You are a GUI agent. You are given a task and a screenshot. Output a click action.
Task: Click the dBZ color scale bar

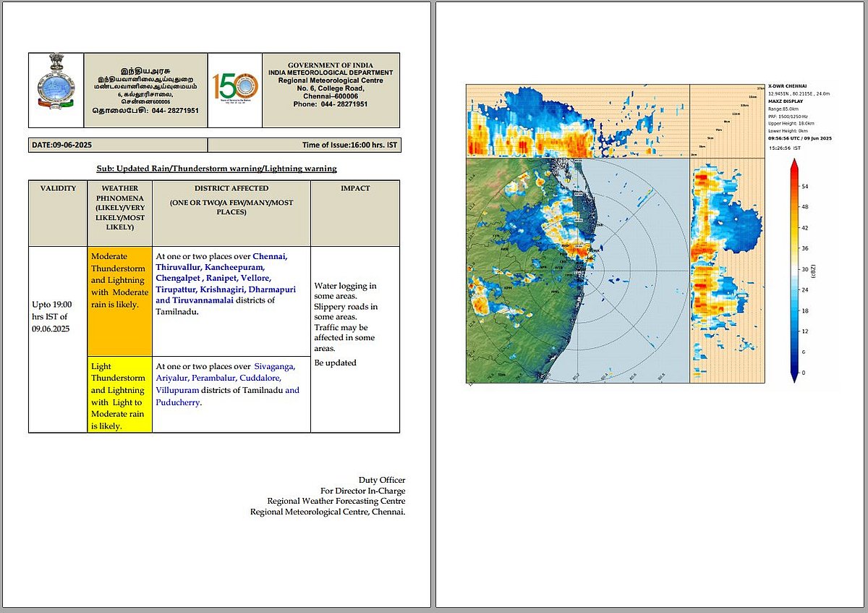click(x=793, y=271)
